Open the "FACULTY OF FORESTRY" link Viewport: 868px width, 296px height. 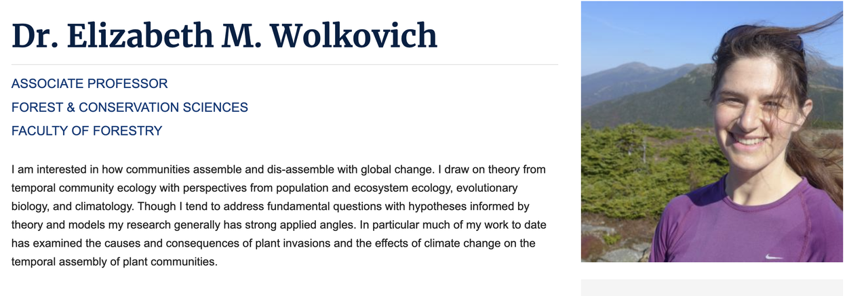[x=87, y=131]
